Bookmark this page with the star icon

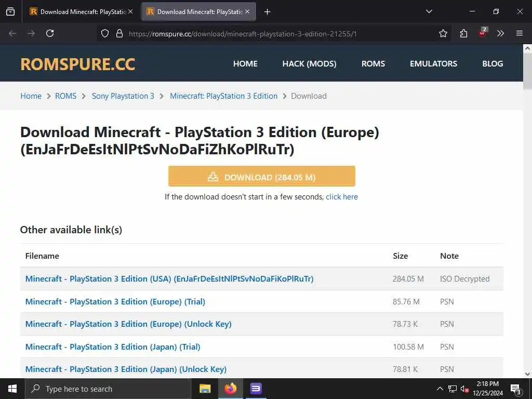(x=443, y=33)
